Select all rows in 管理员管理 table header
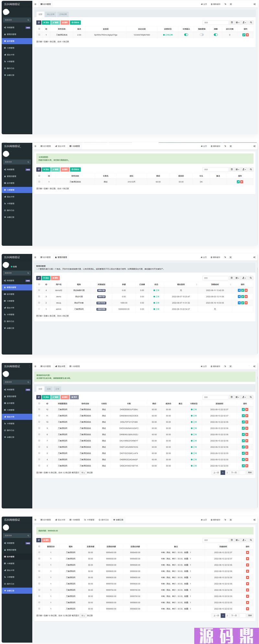This screenshot has width=259, height=644. coord(39,284)
